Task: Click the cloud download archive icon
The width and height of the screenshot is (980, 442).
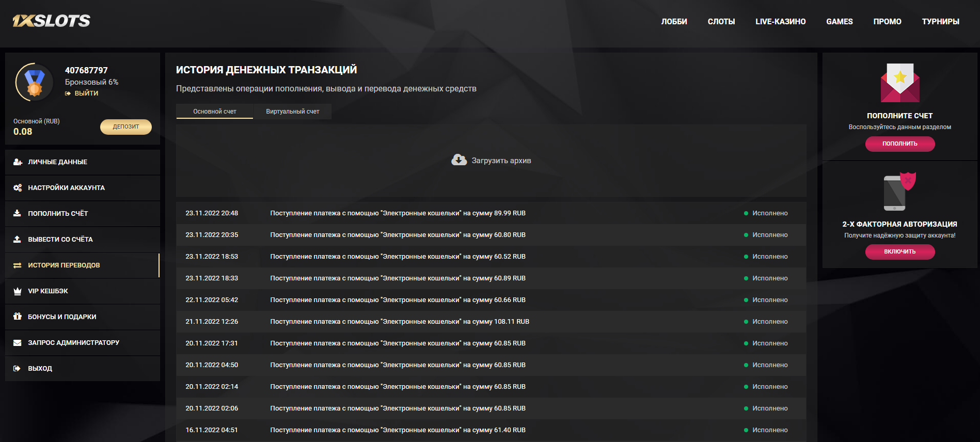Action: click(x=459, y=160)
